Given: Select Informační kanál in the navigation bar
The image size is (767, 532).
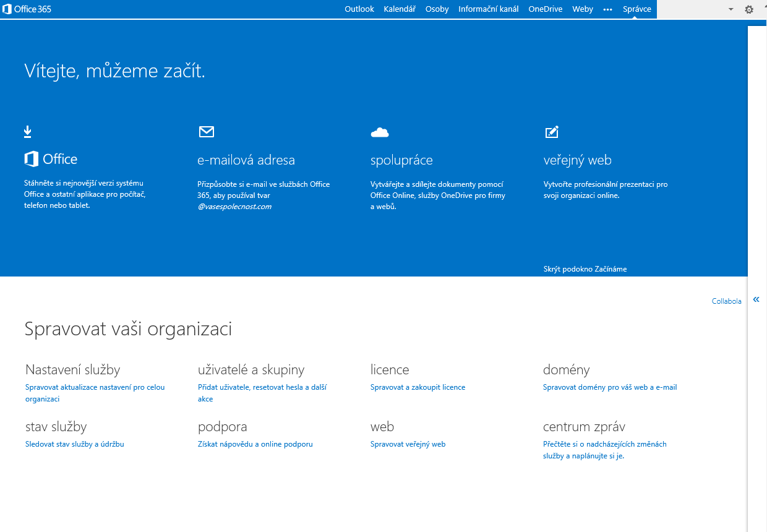Looking at the screenshot, I should click(489, 9).
